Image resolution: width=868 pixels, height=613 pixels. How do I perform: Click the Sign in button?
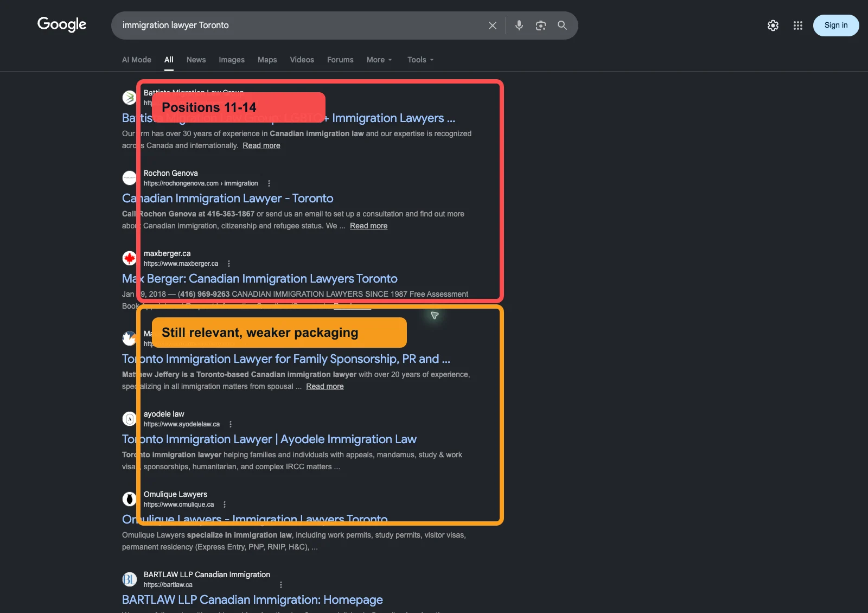(836, 25)
